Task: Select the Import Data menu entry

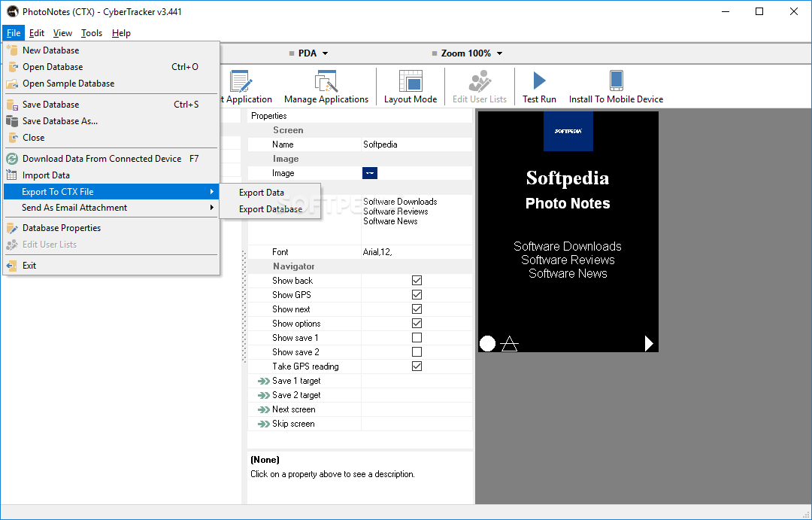Action: [111, 175]
